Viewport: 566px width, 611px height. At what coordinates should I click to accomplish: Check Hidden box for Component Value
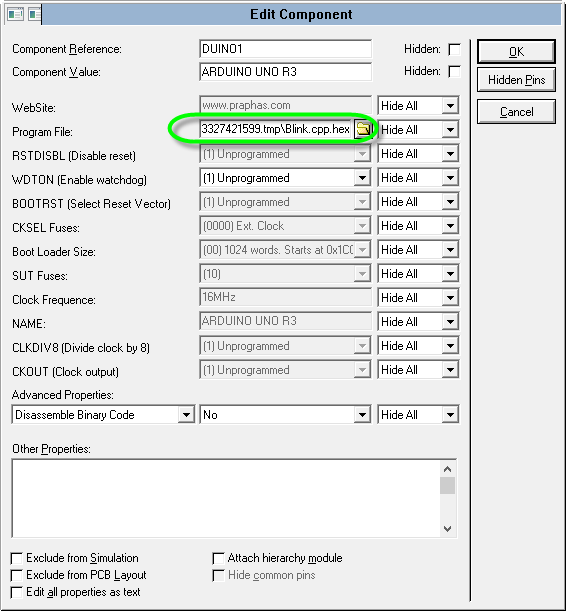tap(454, 72)
